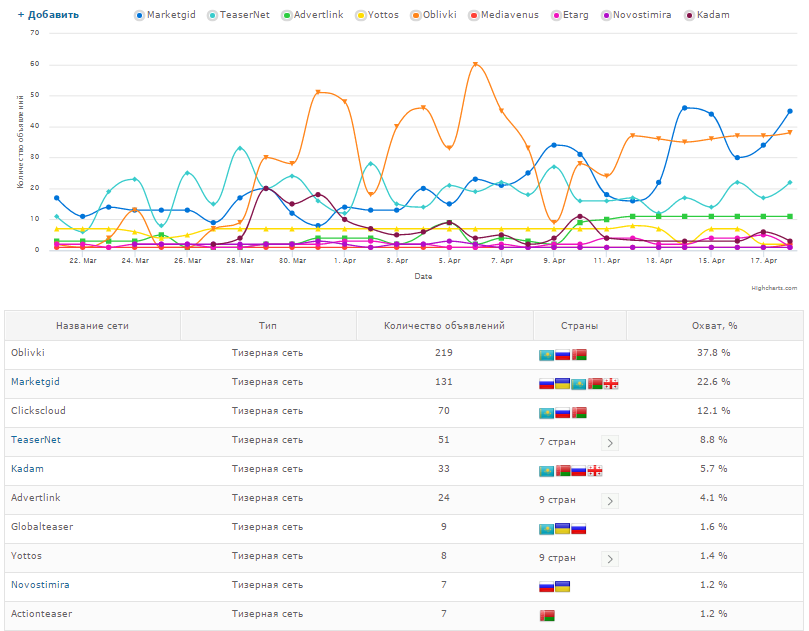
Task: Sort by 'Название сети' column header
Action: pyautogui.click(x=92, y=326)
